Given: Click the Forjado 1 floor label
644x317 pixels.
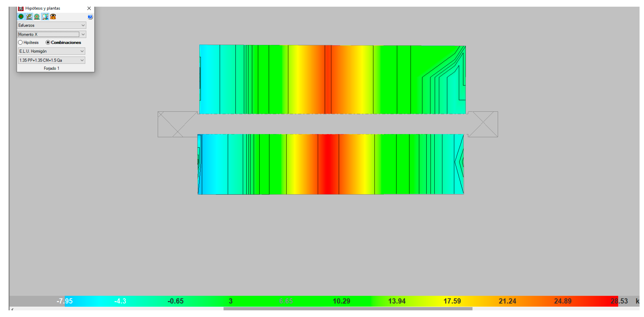Looking at the screenshot, I should coord(51,69).
